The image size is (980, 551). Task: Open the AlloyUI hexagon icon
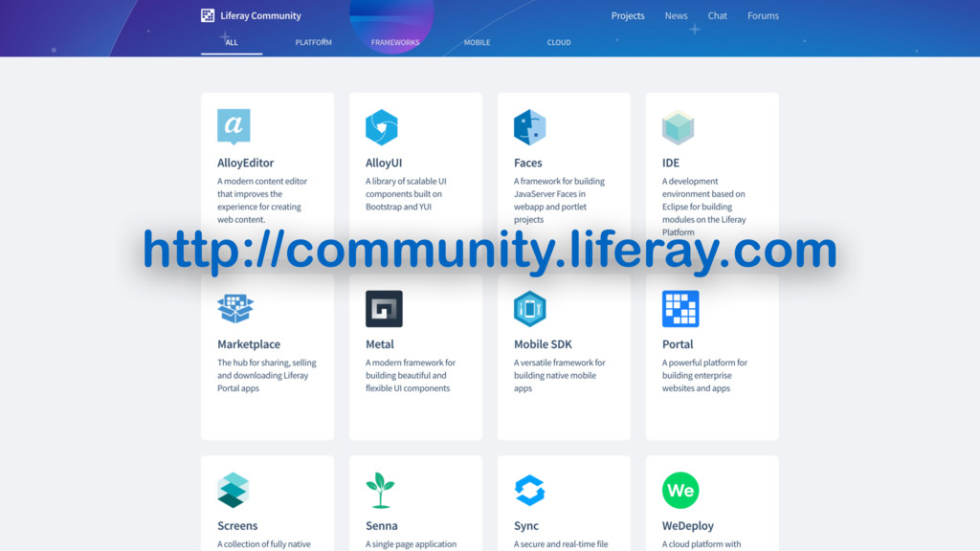(x=381, y=127)
